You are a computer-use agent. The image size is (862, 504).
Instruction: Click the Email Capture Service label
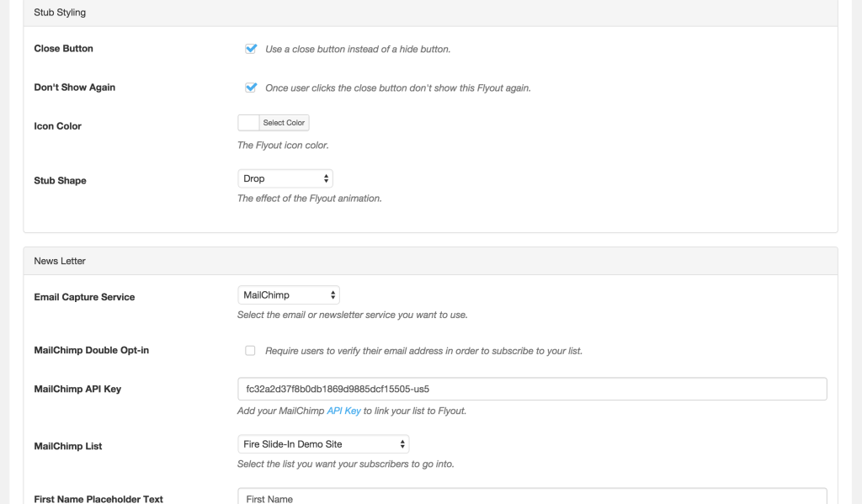tap(84, 297)
